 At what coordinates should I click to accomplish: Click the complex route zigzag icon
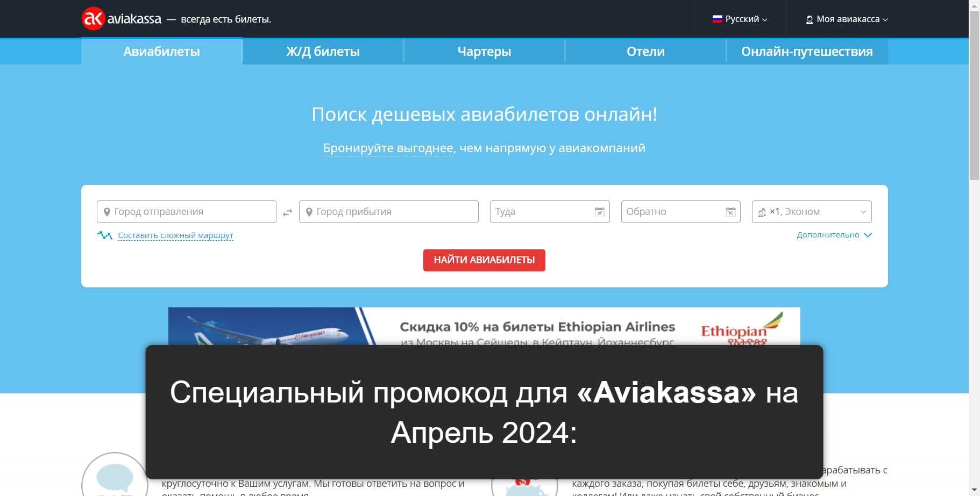tap(104, 235)
